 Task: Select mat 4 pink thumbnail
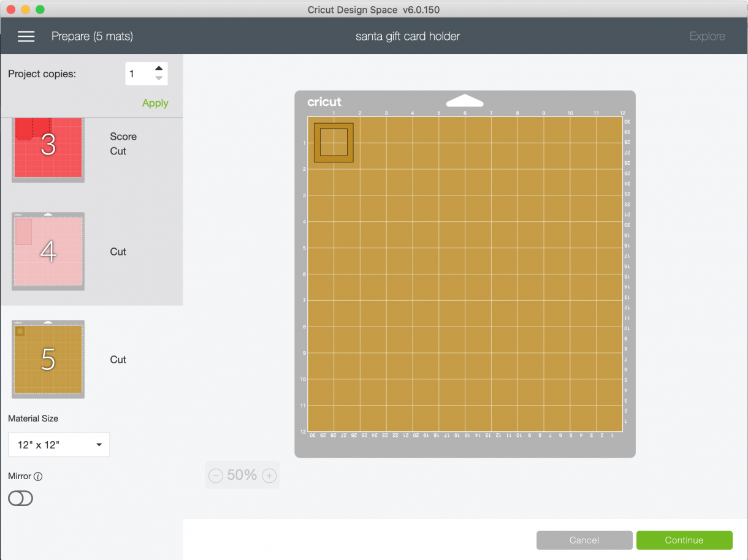pos(48,251)
